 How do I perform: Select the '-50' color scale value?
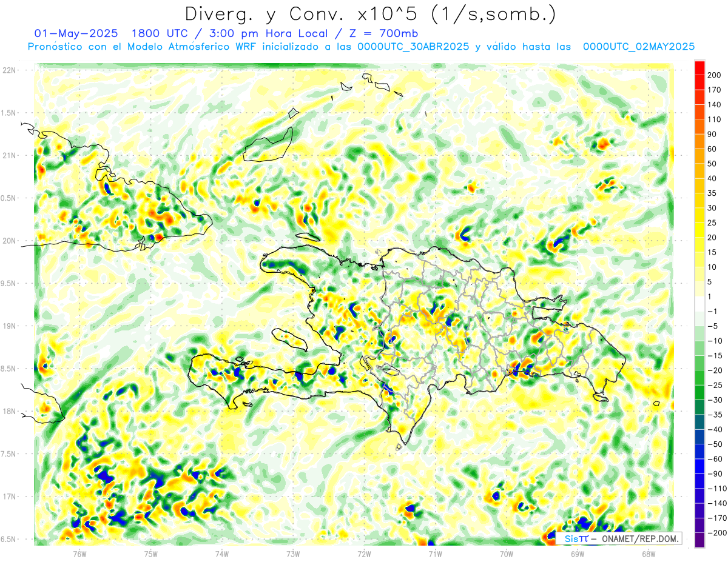coord(716,444)
